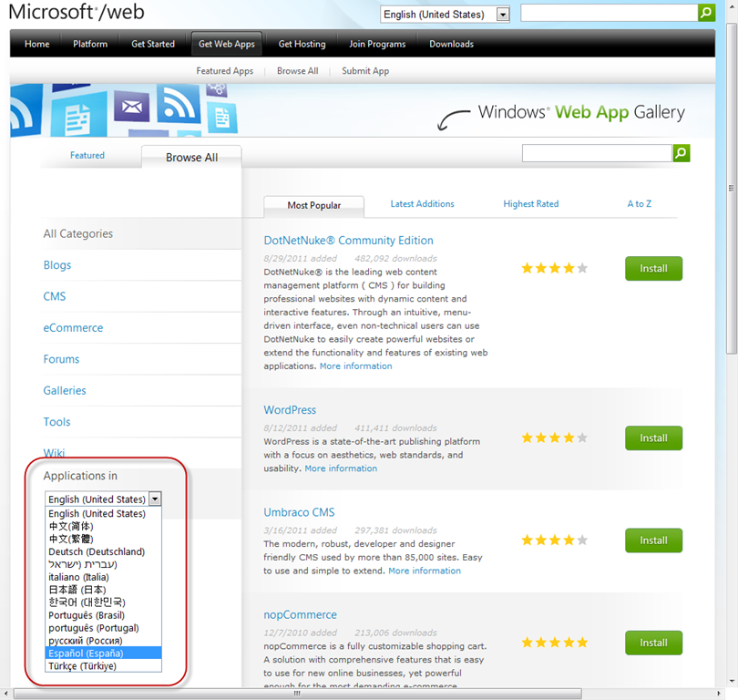Choose italiano (Italia) in the language list
Screen dimensions: 738x700
pos(104,577)
